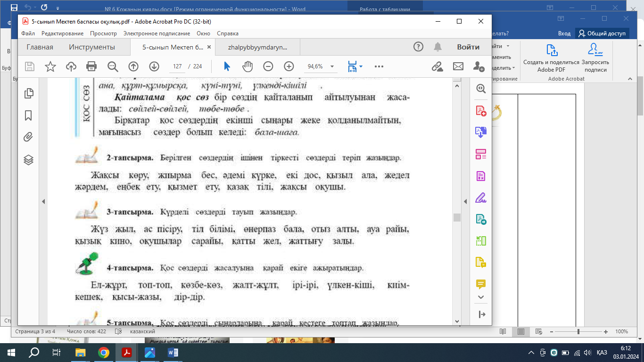Viewport: 644px width, 362px height.
Task: Launch Create PDF tool in right pane
Action: 481,111
